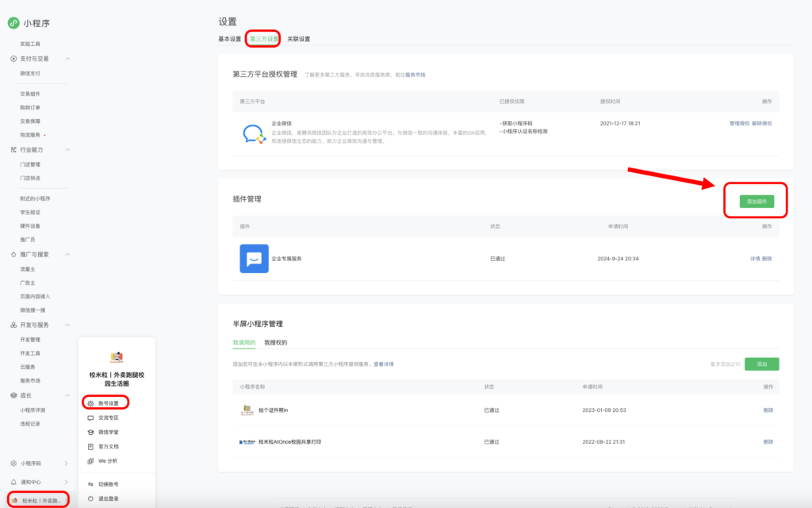This screenshot has width=812, height=508.
Task: Click the 官方文档 document icon
Action: (90, 446)
